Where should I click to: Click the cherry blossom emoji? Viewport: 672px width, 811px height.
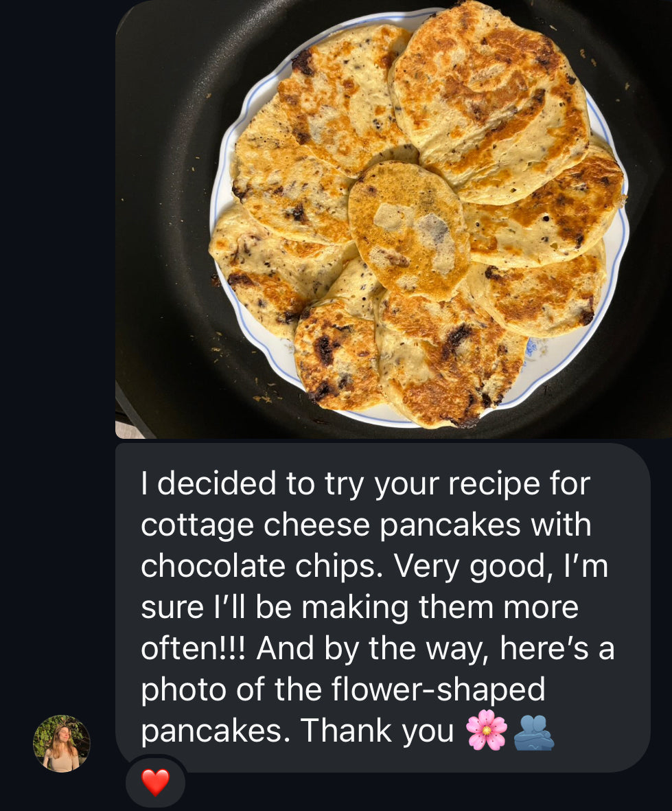[486, 731]
